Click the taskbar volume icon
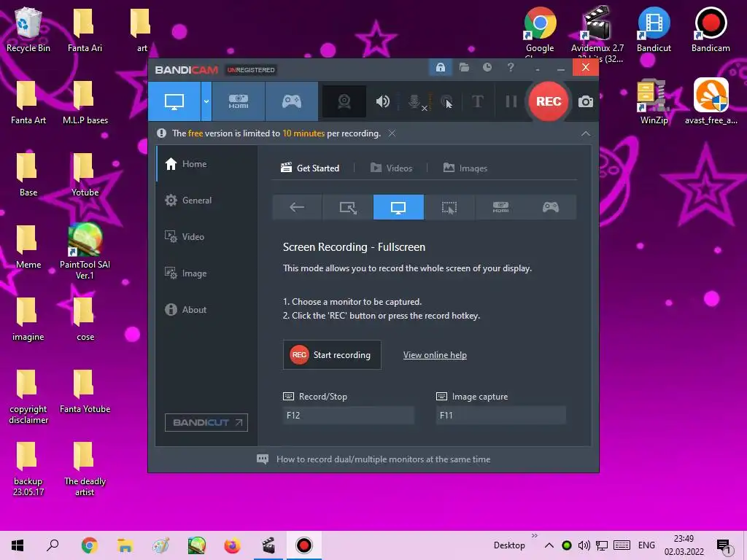 [x=584, y=545]
